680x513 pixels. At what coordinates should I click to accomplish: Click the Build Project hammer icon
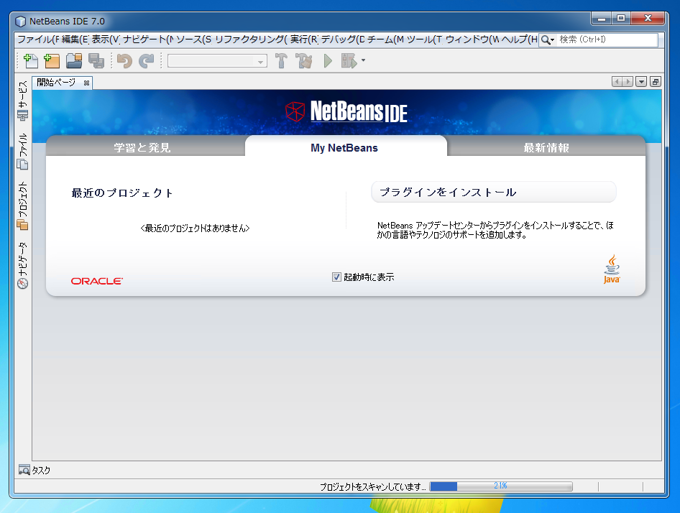(x=281, y=61)
